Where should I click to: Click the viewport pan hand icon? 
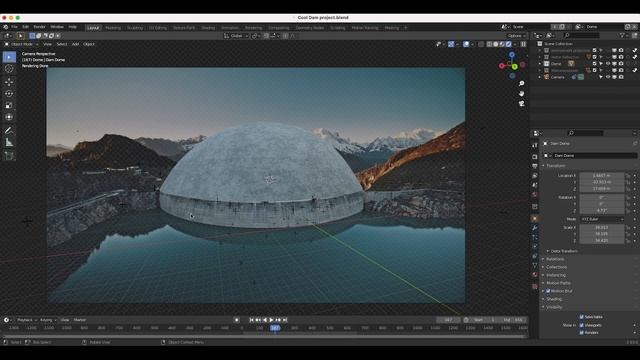click(521, 93)
